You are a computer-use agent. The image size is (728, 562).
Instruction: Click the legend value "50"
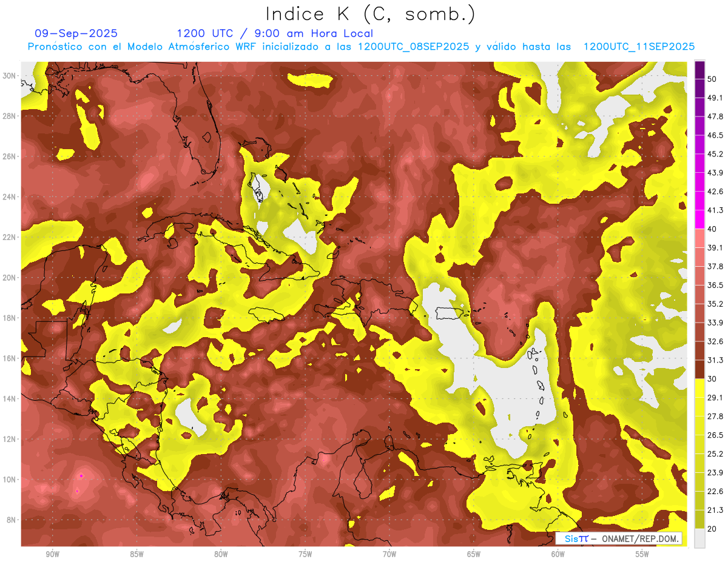713,79
